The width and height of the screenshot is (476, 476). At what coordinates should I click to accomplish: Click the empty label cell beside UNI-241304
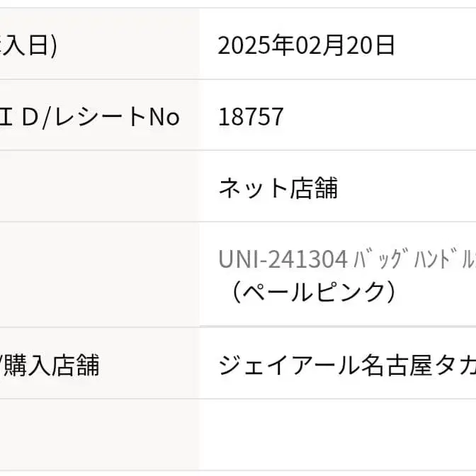[x=99, y=275]
